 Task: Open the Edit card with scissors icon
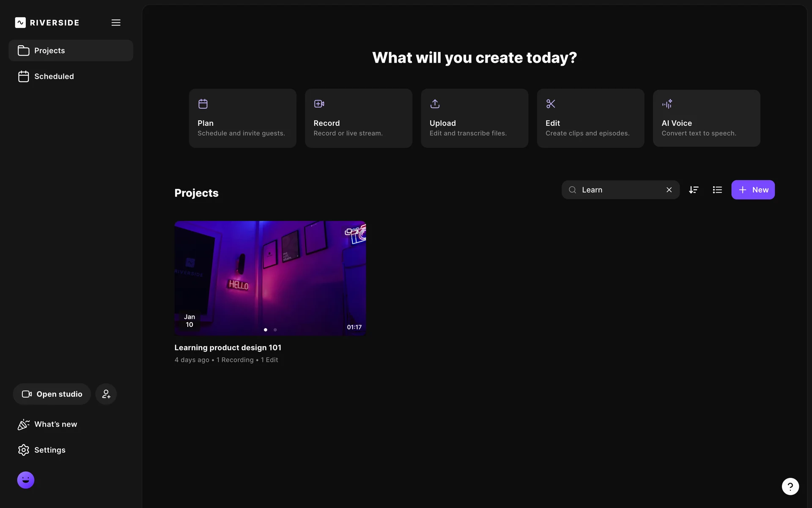(590, 118)
